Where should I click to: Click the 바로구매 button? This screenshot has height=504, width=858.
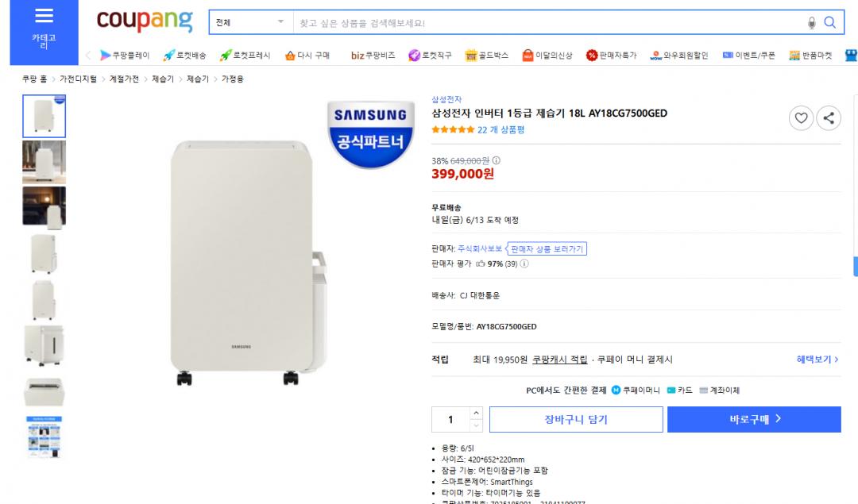tap(754, 419)
